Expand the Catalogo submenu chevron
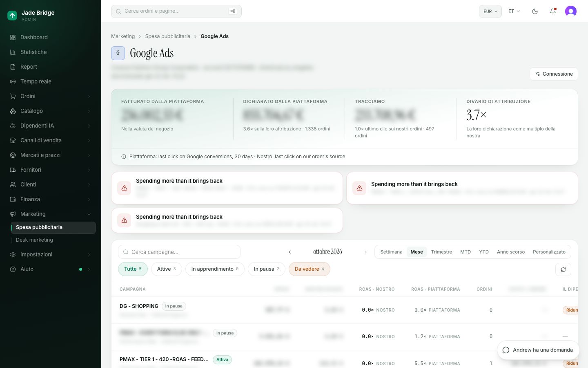This screenshot has height=368, width=588. point(89,111)
